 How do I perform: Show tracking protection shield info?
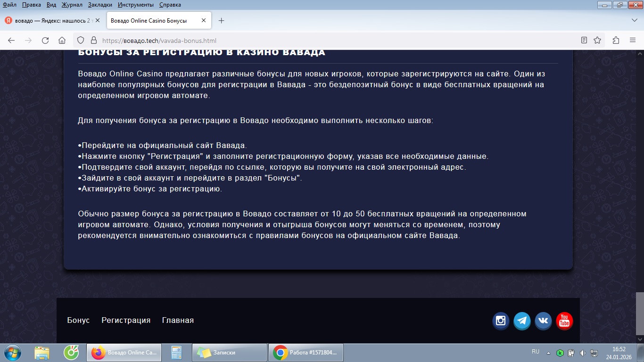click(81, 41)
